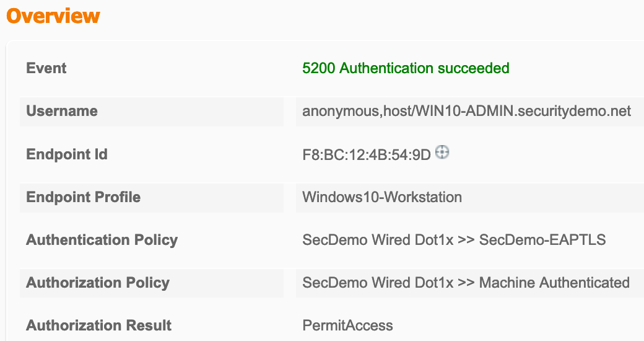
Task: Select the Username field label
Action: pos(62,112)
